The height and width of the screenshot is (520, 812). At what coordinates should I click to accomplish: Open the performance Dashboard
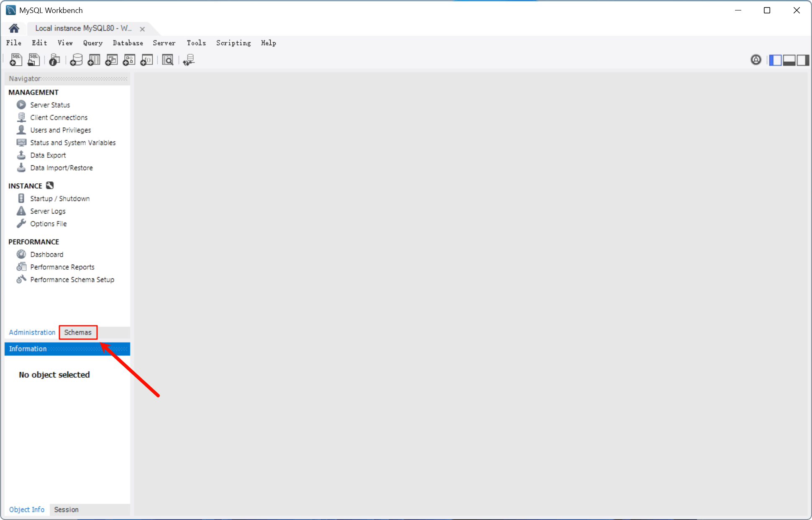point(46,254)
